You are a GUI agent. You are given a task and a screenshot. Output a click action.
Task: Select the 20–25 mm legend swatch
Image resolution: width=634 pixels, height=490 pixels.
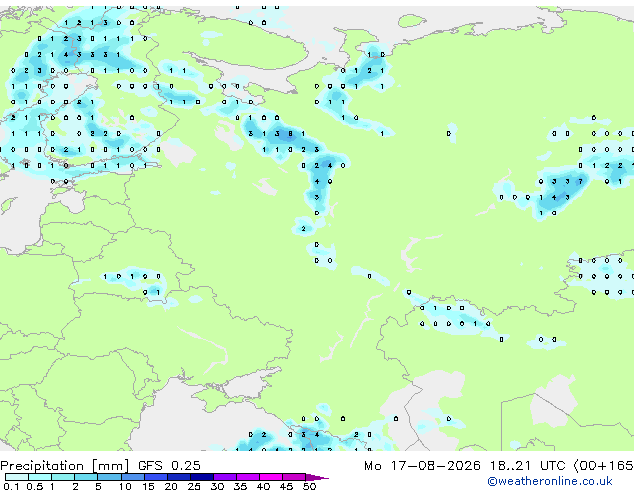(x=178, y=477)
